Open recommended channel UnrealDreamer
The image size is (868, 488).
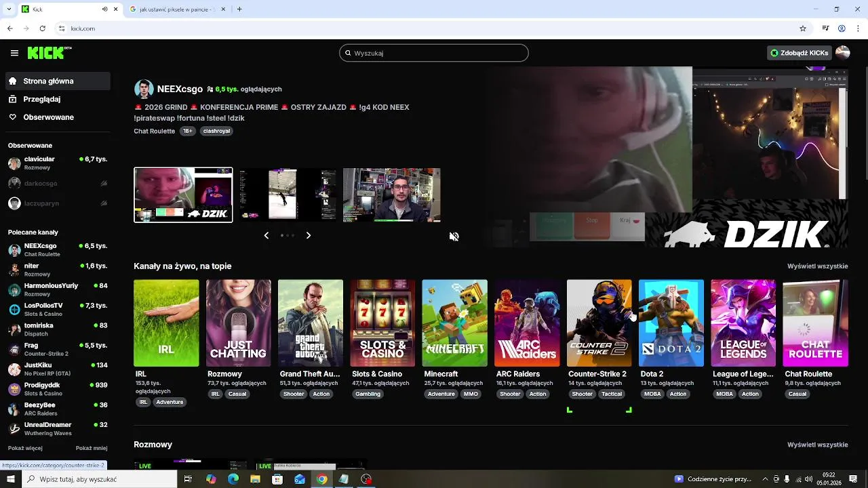[58, 429]
